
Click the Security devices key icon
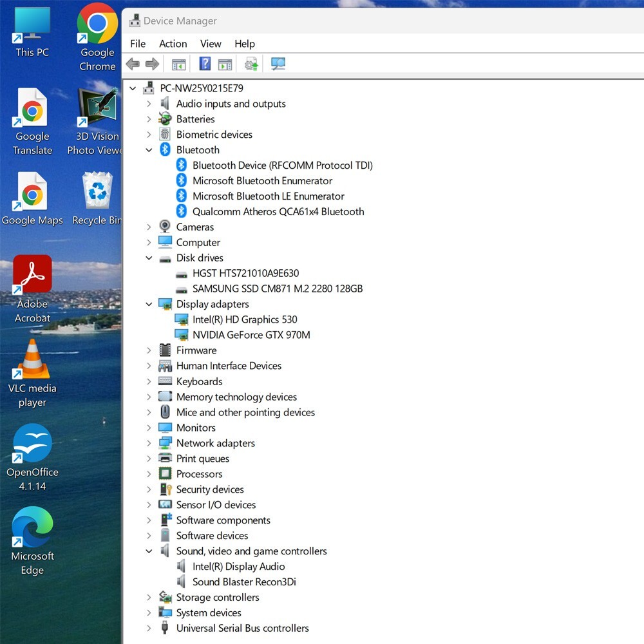tap(165, 489)
